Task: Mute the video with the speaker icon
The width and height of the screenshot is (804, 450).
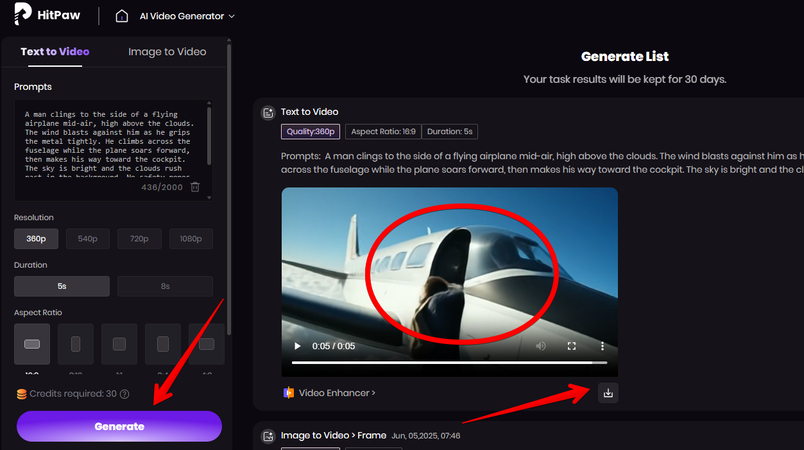Action: (x=540, y=346)
